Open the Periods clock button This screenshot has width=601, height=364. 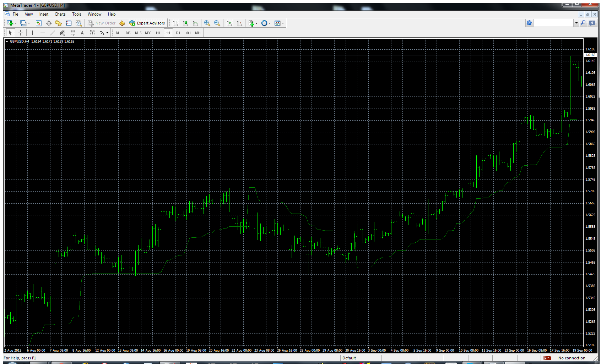pyautogui.click(x=264, y=23)
